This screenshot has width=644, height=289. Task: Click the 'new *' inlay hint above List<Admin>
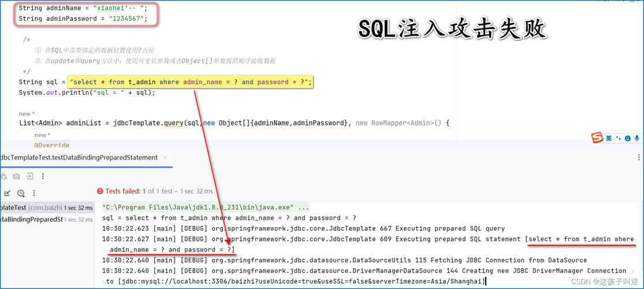tap(27, 113)
